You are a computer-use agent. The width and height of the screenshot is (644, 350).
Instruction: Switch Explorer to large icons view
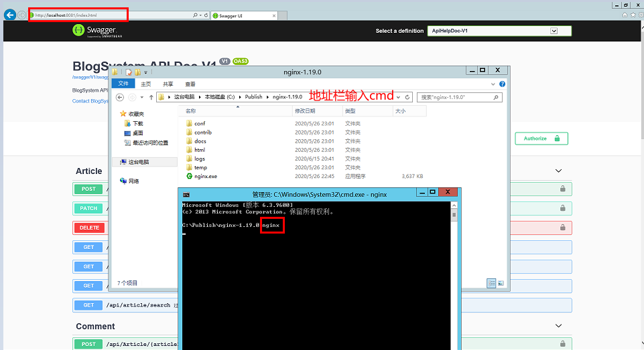[x=501, y=283]
